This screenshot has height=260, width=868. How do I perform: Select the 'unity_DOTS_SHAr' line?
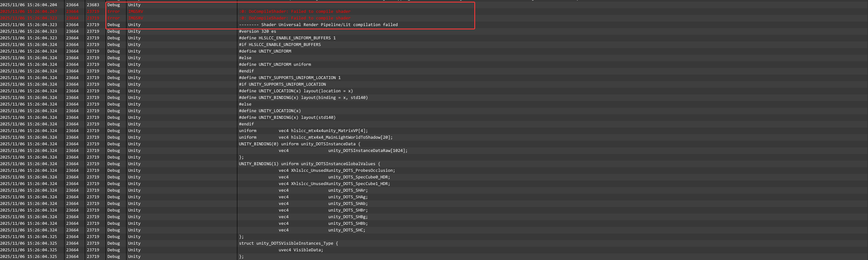click(323, 190)
